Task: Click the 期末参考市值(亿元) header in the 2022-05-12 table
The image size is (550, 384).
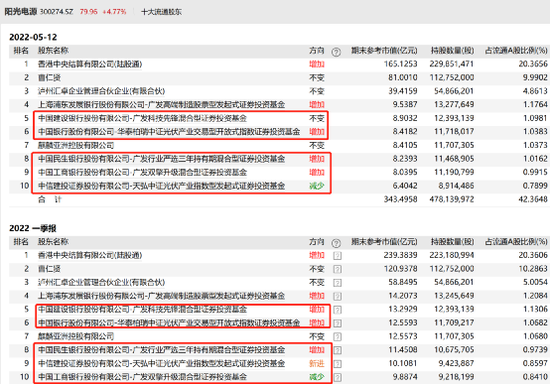Action: click(384, 50)
